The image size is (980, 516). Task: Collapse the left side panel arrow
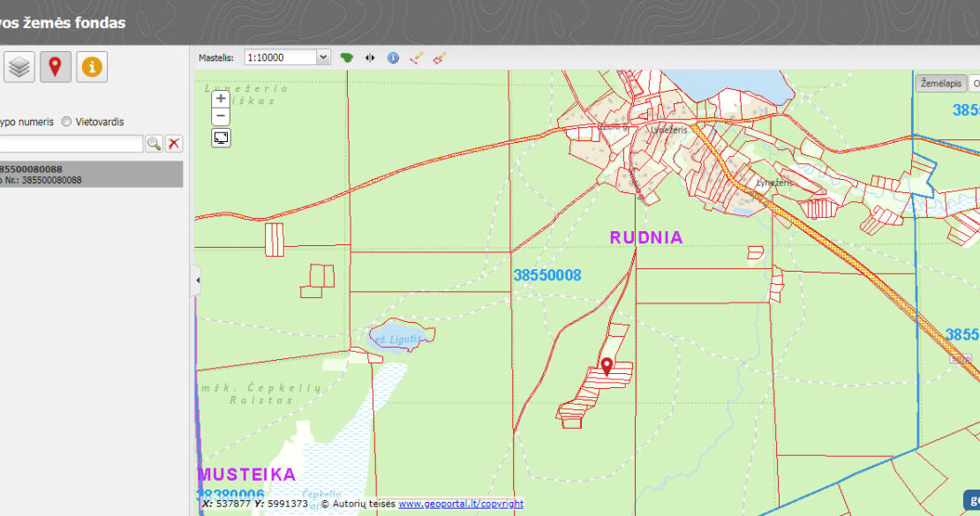[x=197, y=280]
